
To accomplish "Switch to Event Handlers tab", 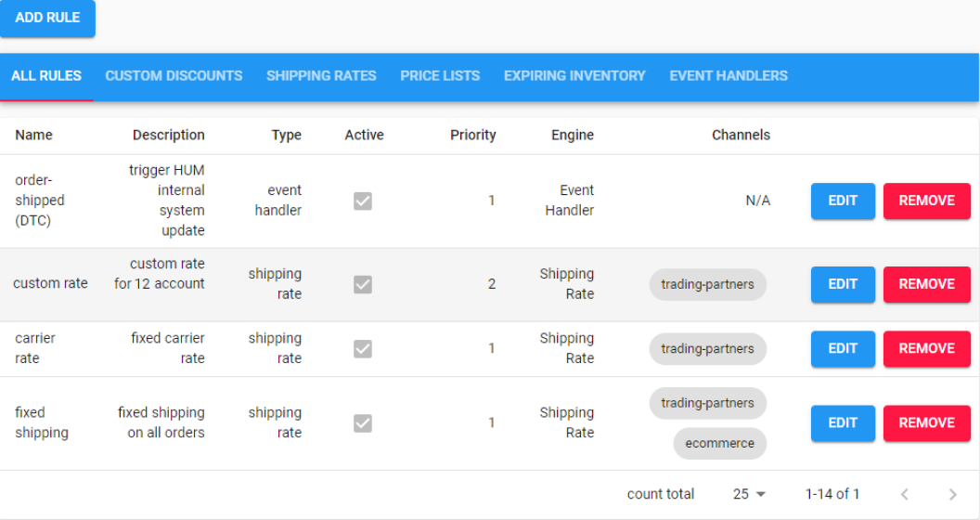I will coord(729,76).
